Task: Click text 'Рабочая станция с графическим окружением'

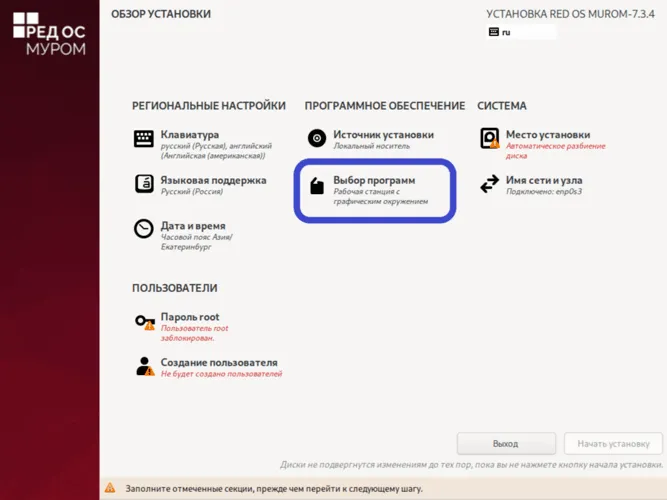Action: [x=381, y=196]
